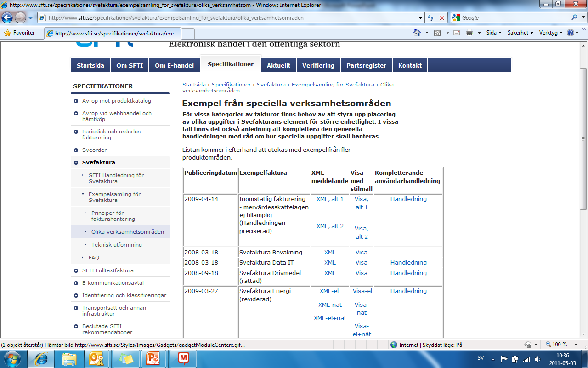Screen dimensions: 588x368
Task: Open the Sida menu dropdown
Action: [x=494, y=33]
